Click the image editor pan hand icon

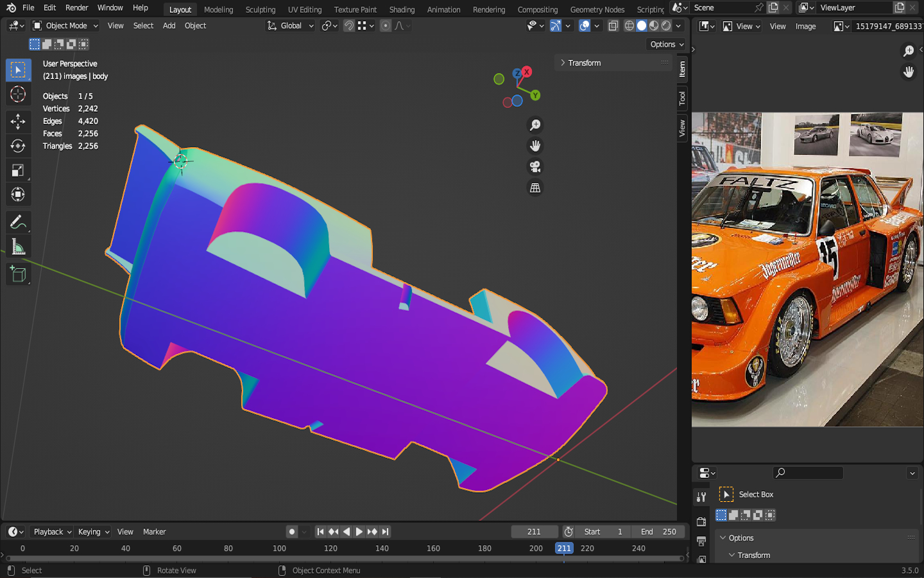pos(909,72)
